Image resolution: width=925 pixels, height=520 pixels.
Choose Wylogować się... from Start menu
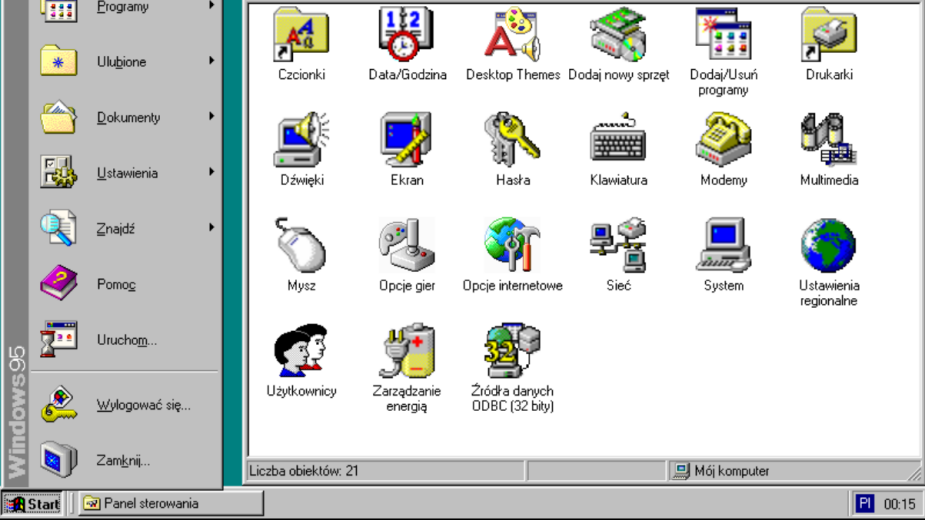[x=126, y=405]
